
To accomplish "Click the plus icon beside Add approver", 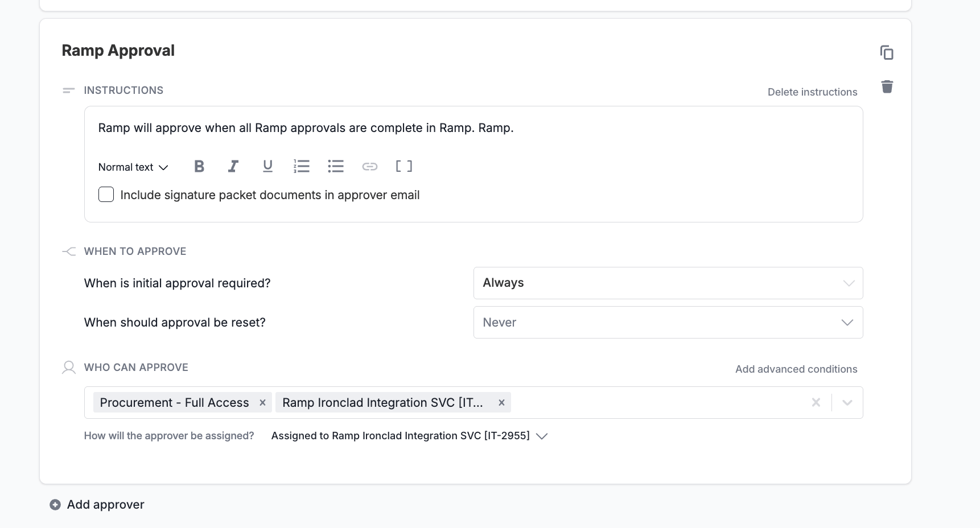I will tap(55, 505).
